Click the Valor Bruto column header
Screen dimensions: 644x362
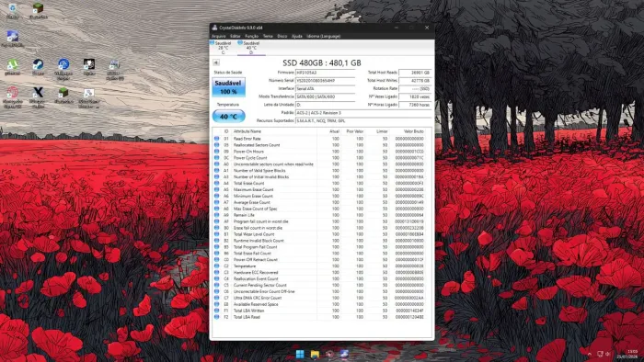pos(414,131)
